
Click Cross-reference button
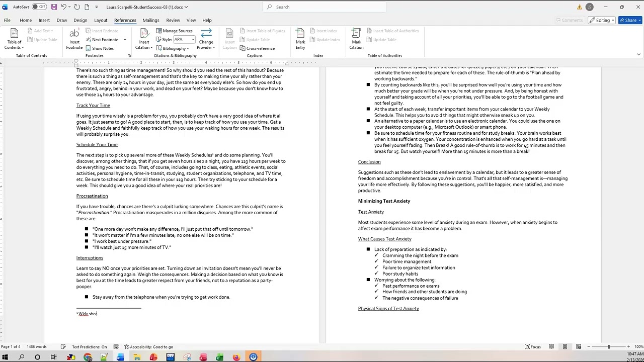257,48
